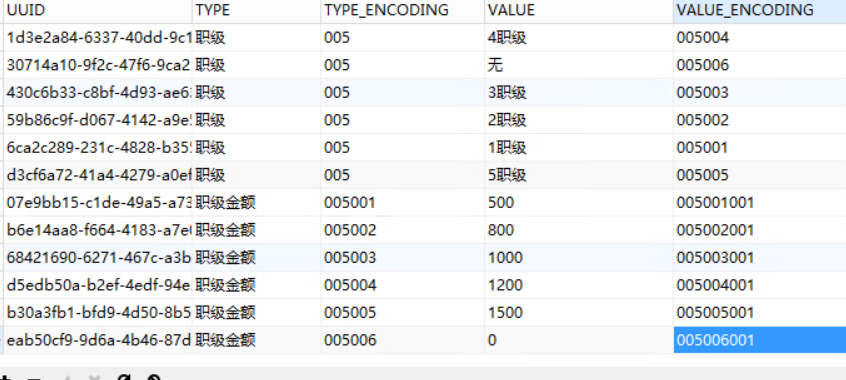Click TYPE '职级金额' in the 500 row
This screenshot has width=846, height=380.
(256, 202)
